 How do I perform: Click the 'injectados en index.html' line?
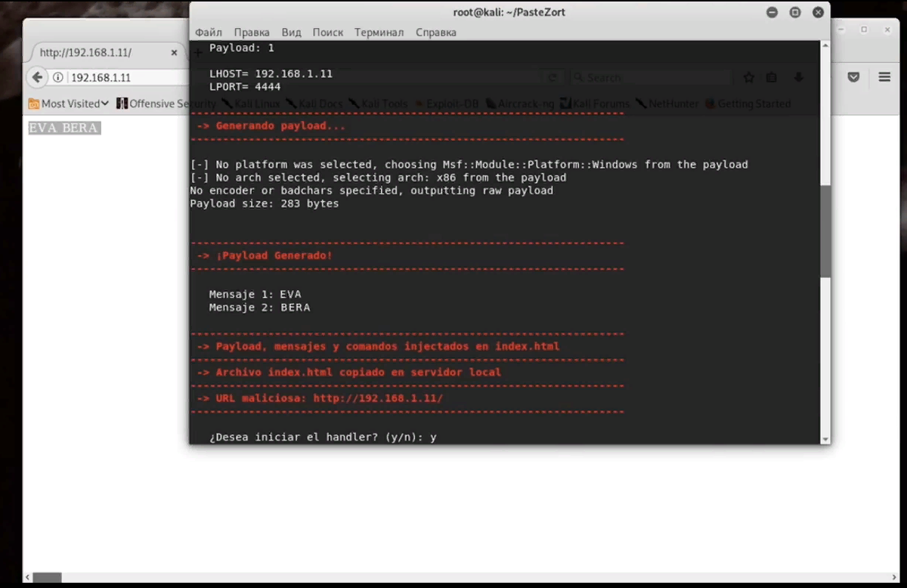[x=378, y=347]
